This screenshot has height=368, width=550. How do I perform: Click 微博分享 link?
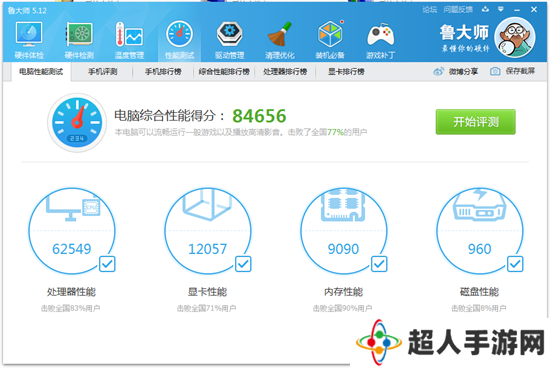tap(463, 72)
